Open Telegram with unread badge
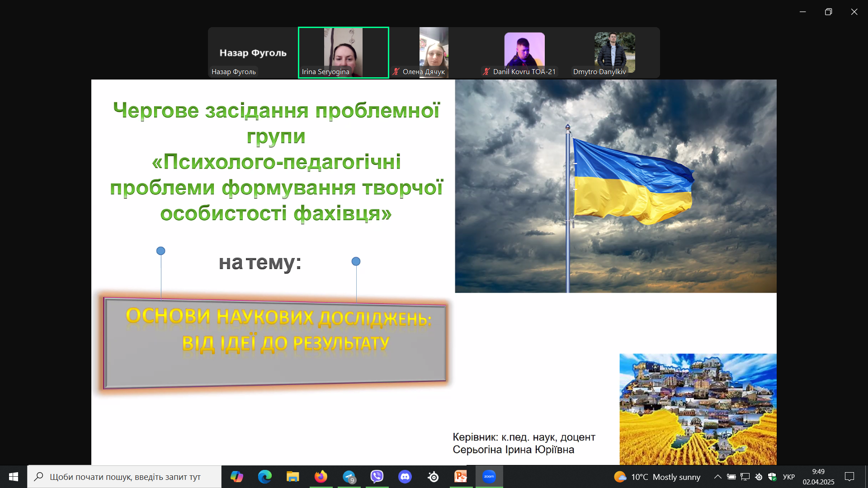The width and height of the screenshot is (868, 488). pyautogui.click(x=349, y=477)
